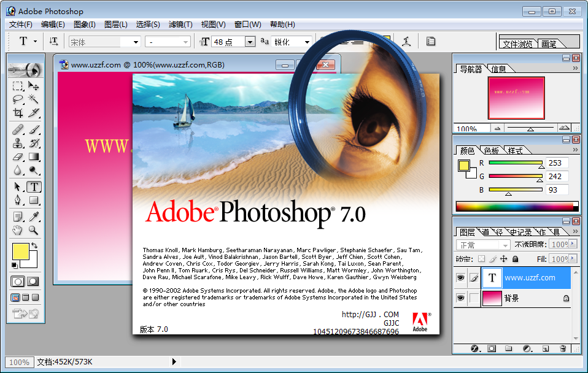Click the create new layer set folder icon
This screenshot has height=373, width=588.
pos(508,348)
